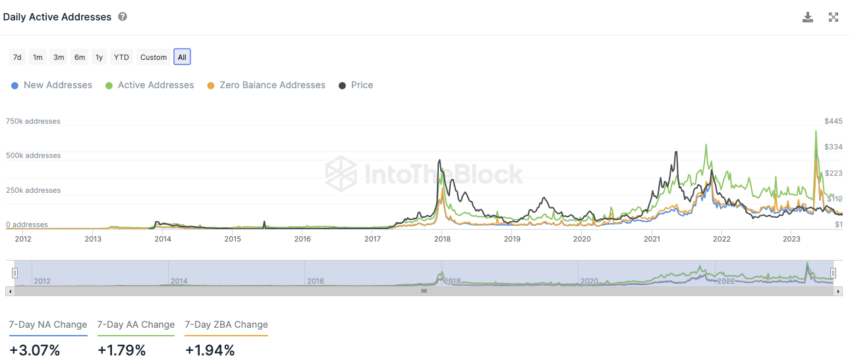The height and width of the screenshot is (362, 850).
Task: Toggle Active Addresses series in legend
Action: [150, 85]
